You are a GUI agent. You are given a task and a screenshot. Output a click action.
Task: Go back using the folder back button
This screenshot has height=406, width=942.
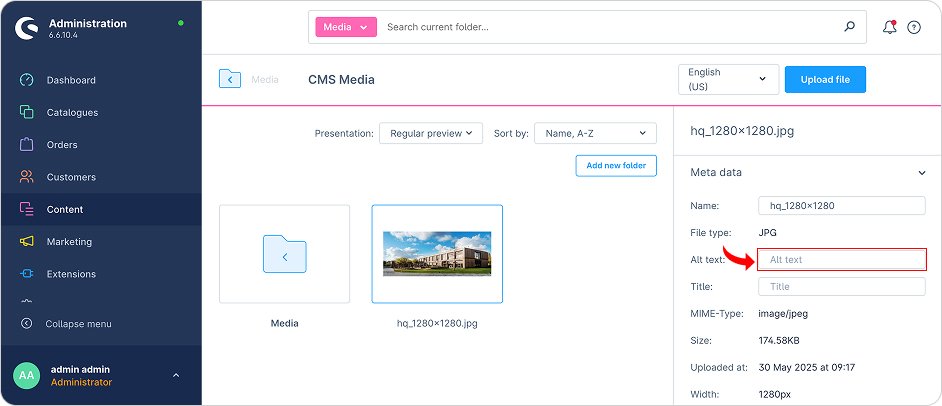point(230,79)
